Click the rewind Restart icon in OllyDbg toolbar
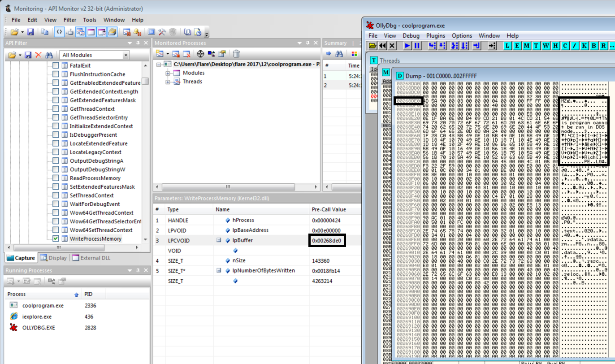Image resolution: width=615 pixels, height=364 pixels. tap(382, 46)
